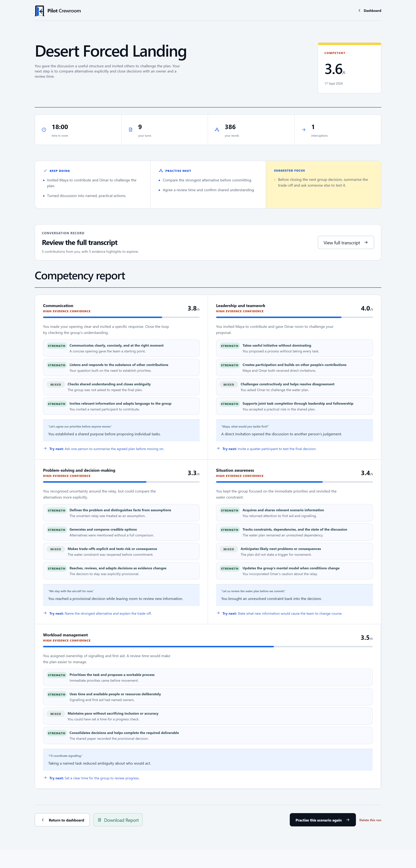
Task: Click the arrow before Leadership's Try next tip
Action: tap(218, 448)
